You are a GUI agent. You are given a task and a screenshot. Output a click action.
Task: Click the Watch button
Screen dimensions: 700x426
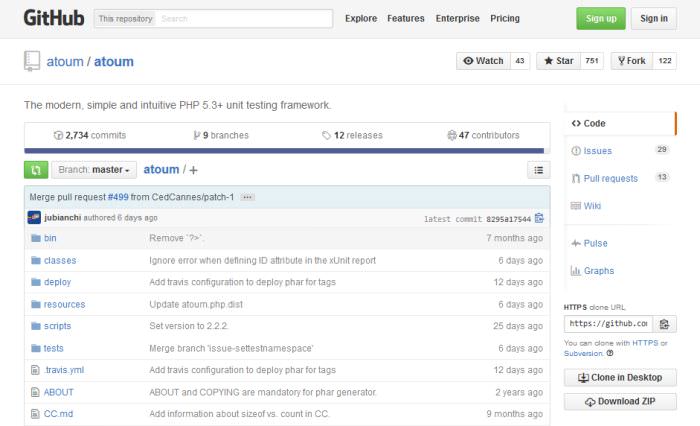pos(483,61)
